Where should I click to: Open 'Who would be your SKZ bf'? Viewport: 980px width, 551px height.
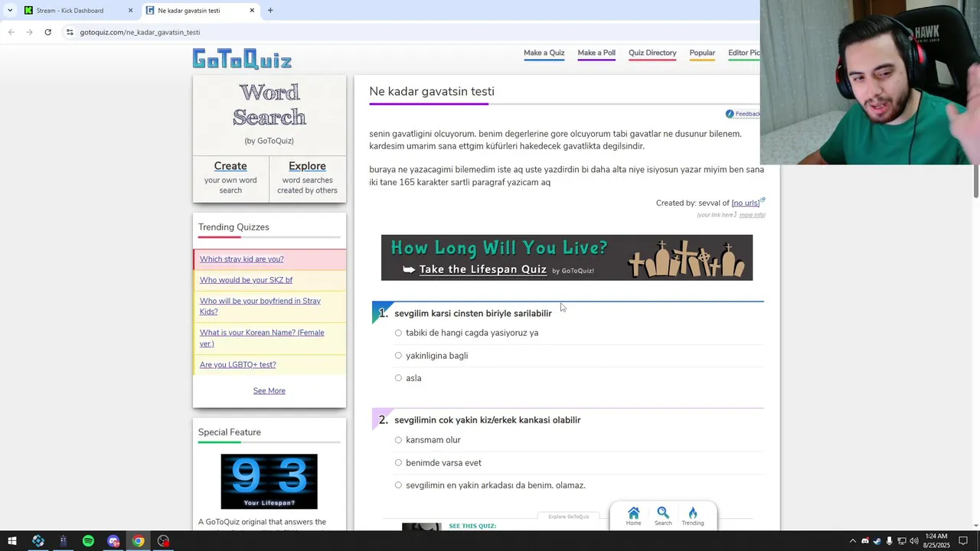246,280
